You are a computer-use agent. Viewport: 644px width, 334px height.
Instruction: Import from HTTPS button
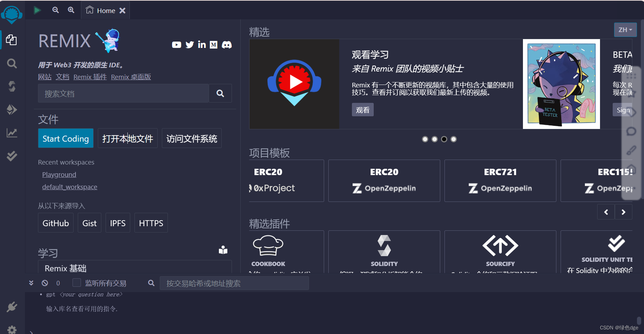(x=151, y=223)
